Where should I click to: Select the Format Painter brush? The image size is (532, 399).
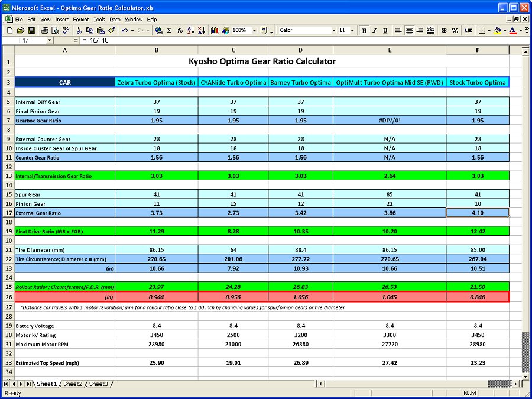(x=111, y=31)
